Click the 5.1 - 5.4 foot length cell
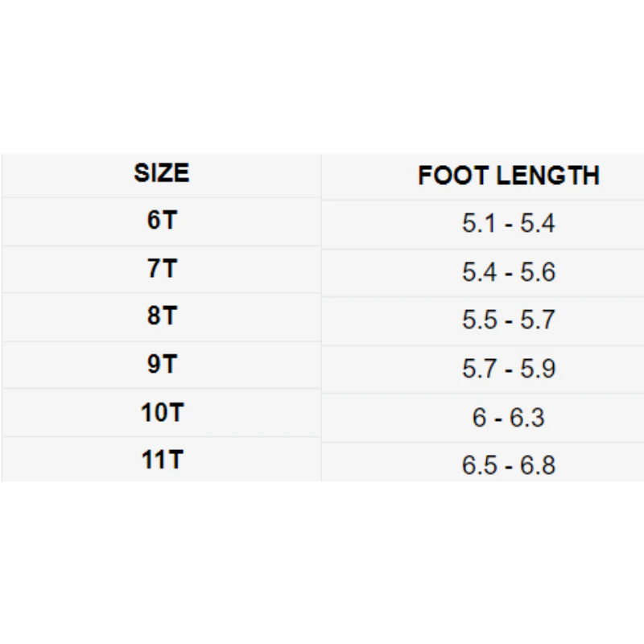Image resolution: width=644 pixels, height=644 pixels. (x=508, y=224)
